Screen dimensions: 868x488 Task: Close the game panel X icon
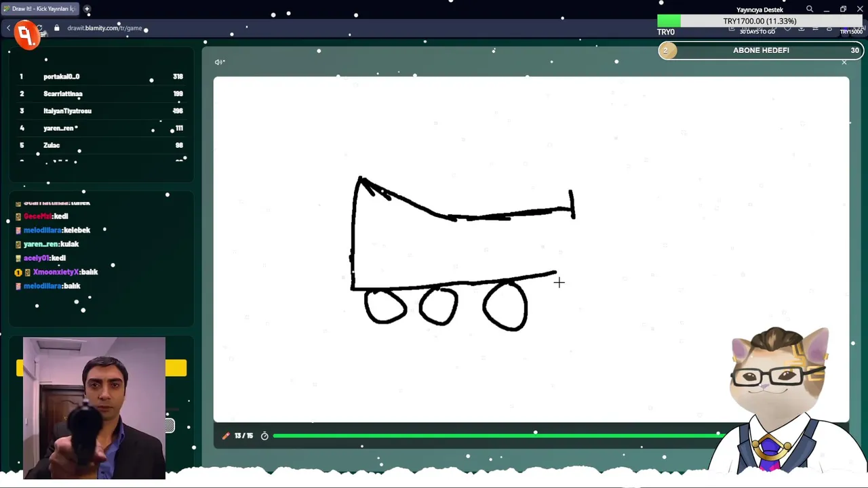point(844,62)
